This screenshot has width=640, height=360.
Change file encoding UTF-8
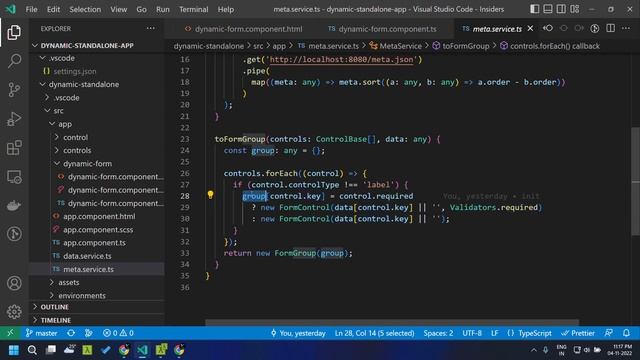pos(472,333)
